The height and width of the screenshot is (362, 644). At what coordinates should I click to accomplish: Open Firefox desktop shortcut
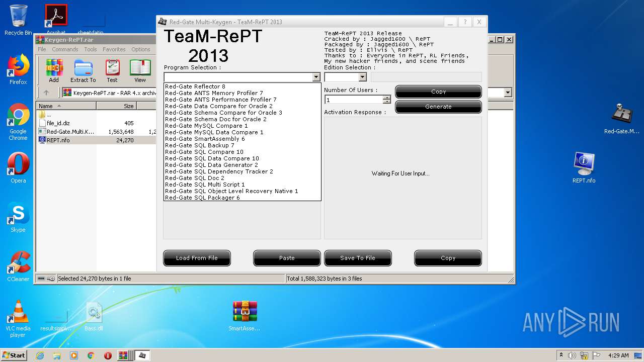point(18,69)
